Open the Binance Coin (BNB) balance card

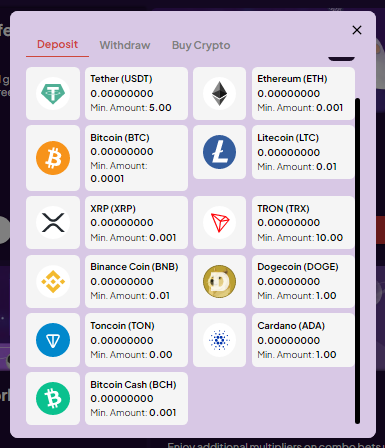[136, 281]
